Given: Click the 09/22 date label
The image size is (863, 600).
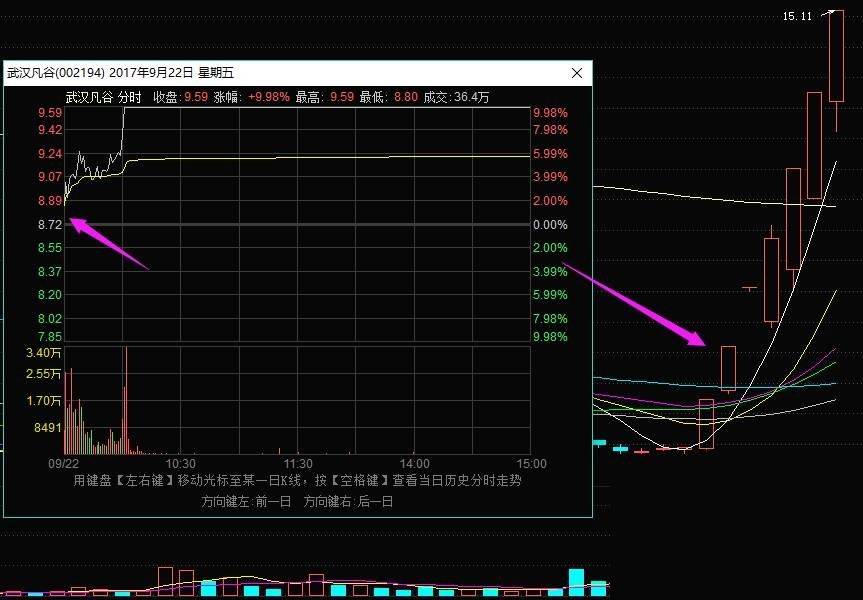Looking at the screenshot, I should coord(64,464).
